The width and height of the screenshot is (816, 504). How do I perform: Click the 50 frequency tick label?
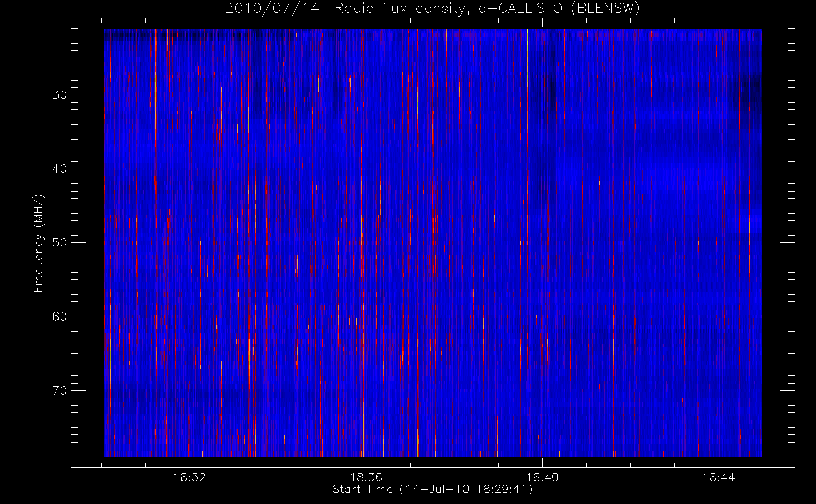pos(60,242)
